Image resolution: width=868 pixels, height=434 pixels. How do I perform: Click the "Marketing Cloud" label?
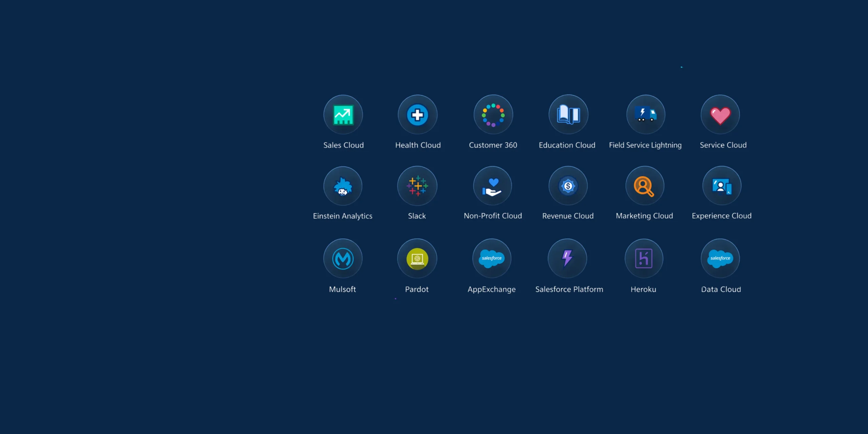pos(645,216)
